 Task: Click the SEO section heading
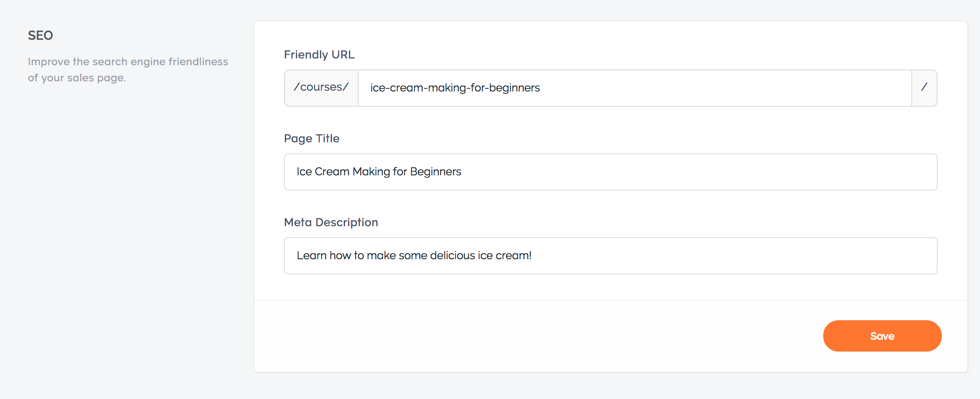click(40, 35)
